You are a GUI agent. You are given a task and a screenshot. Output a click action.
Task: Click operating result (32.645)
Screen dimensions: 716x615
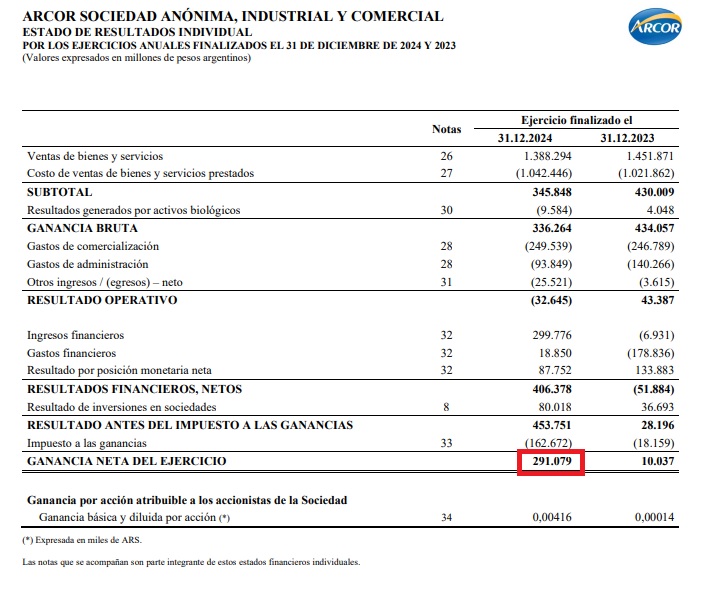tap(551, 300)
